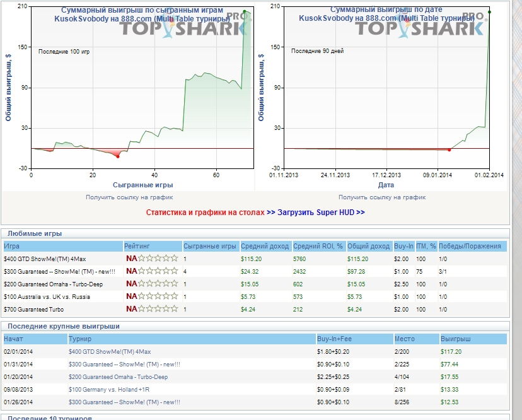Click the winnings amount "$12.53"
The image size is (522, 420).
[x=449, y=402]
